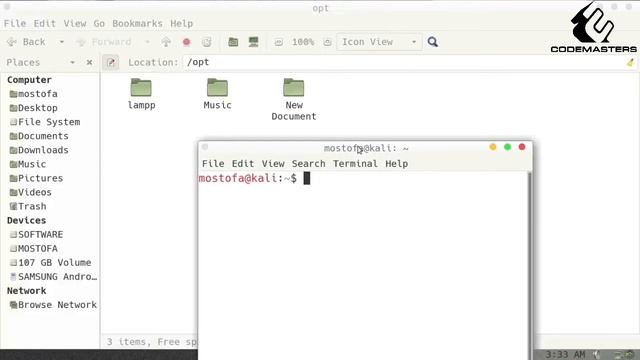
Task: Select the lampp folder
Action: pyautogui.click(x=141, y=94)
